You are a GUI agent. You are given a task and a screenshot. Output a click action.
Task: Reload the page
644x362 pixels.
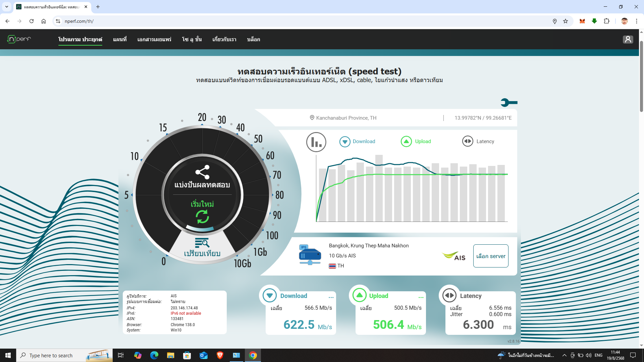[x=32, y=21]
